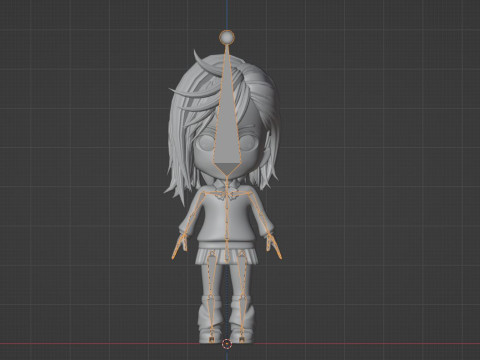Click the 3D cursor at the world origin
Viewport: 480px width, 360px height.
[x=227, y=343]
